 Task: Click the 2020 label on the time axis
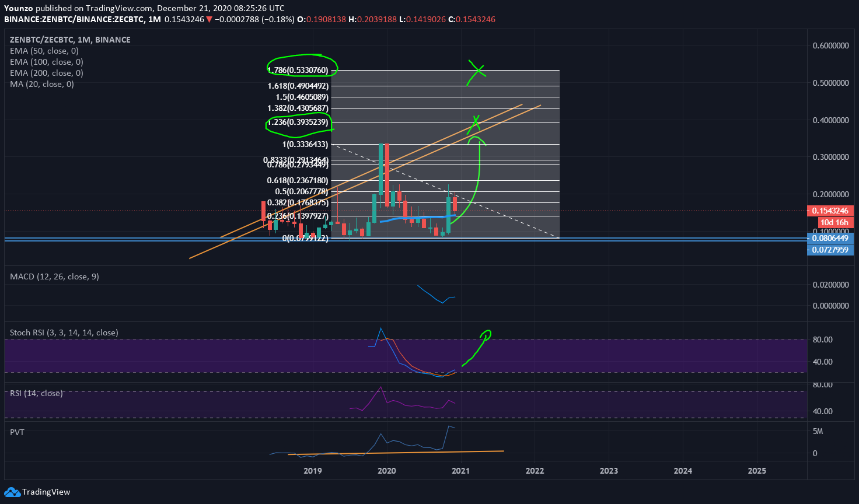tap(387, 471)
